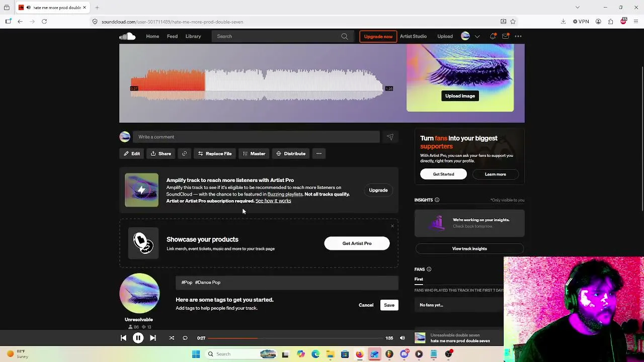
Task: Copy track link with the chain icon
Action: [185, 154]
